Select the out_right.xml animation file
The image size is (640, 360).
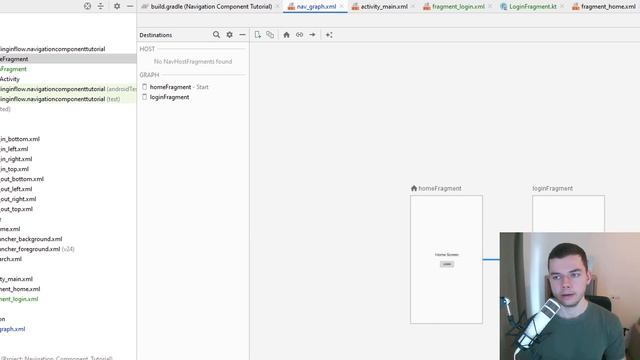[x=18, y=199]
